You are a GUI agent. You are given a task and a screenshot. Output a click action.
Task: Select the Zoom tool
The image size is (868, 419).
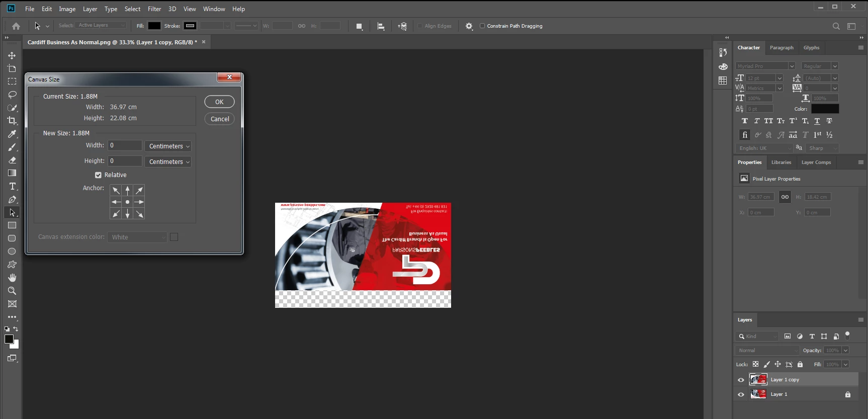(x=12, y=291)
